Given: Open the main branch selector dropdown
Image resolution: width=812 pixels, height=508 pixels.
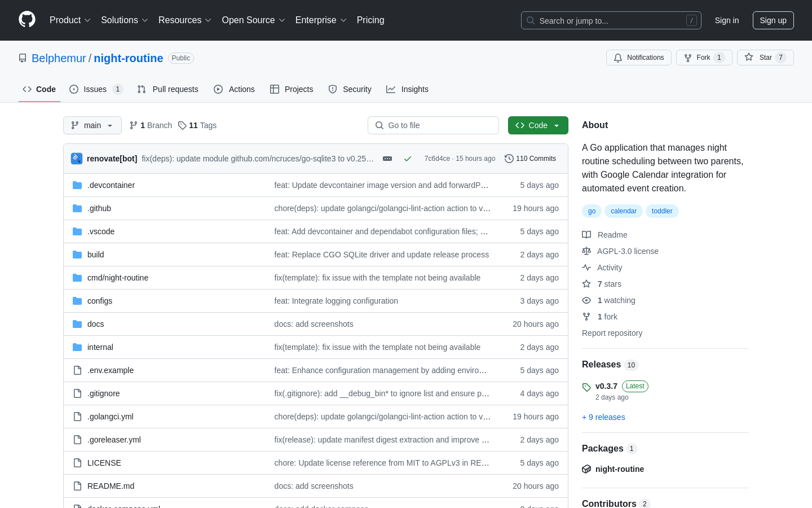Looking at the screenshot, I should (92, 125).
